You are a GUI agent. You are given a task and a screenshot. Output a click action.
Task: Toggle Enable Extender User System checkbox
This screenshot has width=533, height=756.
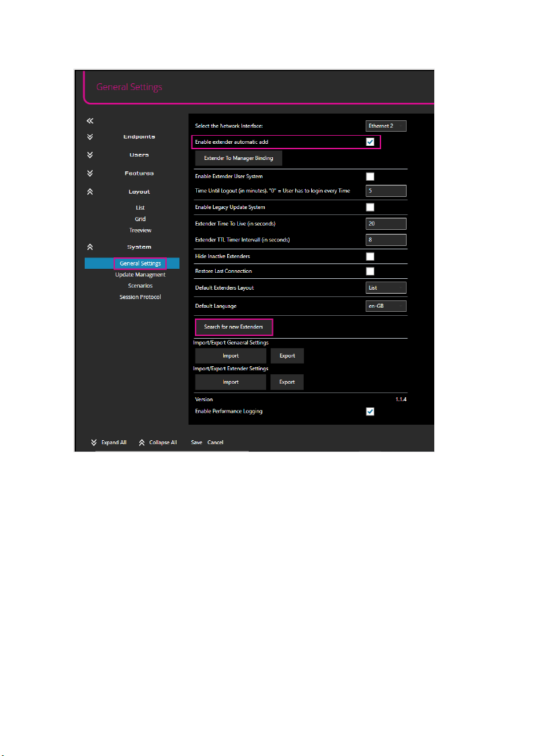[x=370, y=177]
